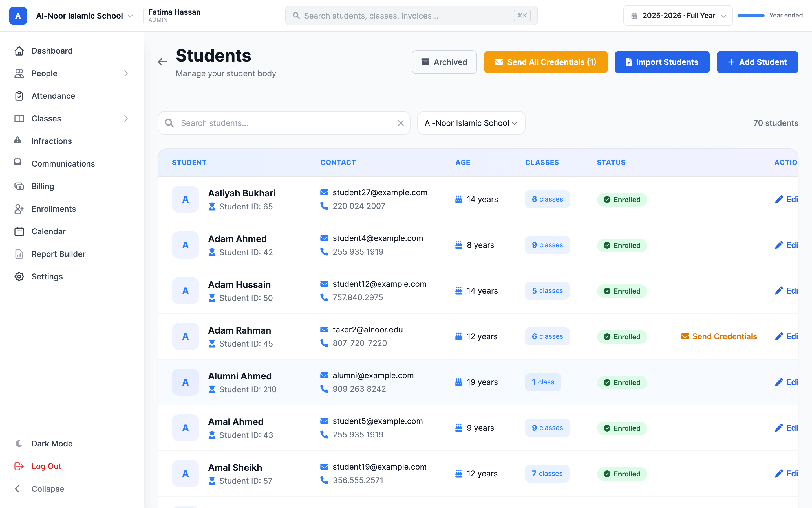Click the Enrollments user-plus icon
The image size is (812, 508).
(19, 209)
